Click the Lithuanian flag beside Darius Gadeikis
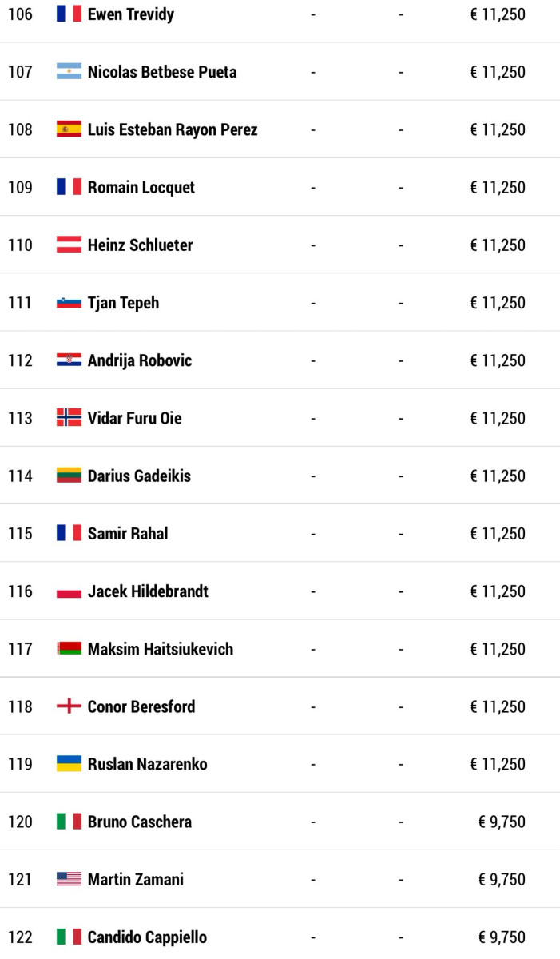The width and height of the screenshot is (560, 959). tap(69, 476)
